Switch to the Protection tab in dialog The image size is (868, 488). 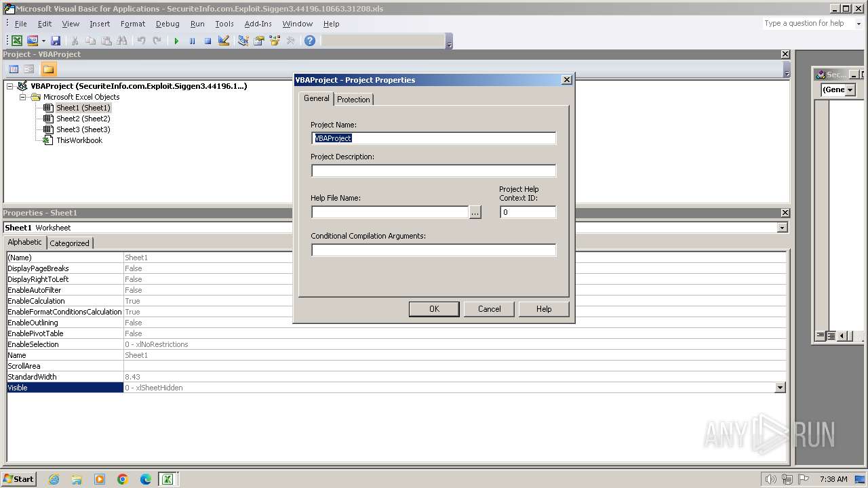[x=353, y=100]
